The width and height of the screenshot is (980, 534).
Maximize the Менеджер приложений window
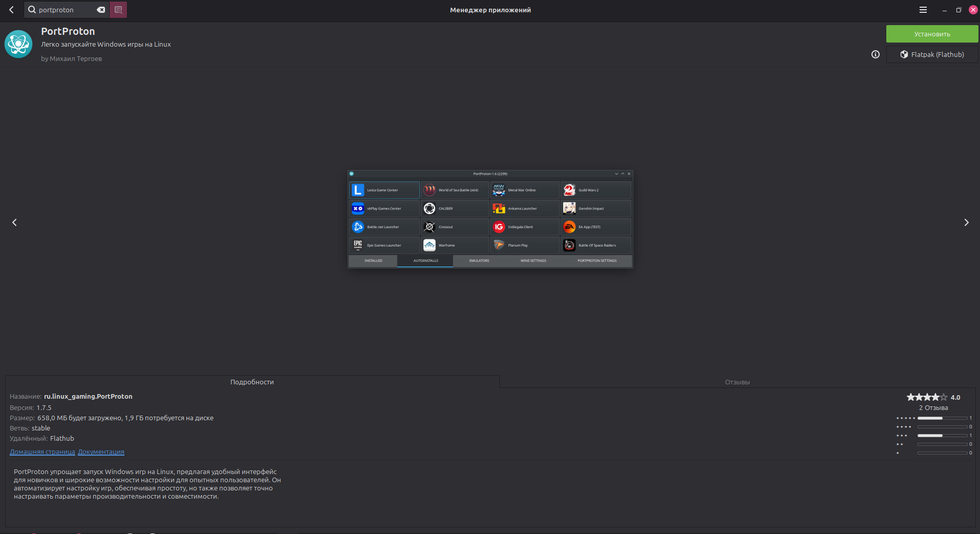959,10
